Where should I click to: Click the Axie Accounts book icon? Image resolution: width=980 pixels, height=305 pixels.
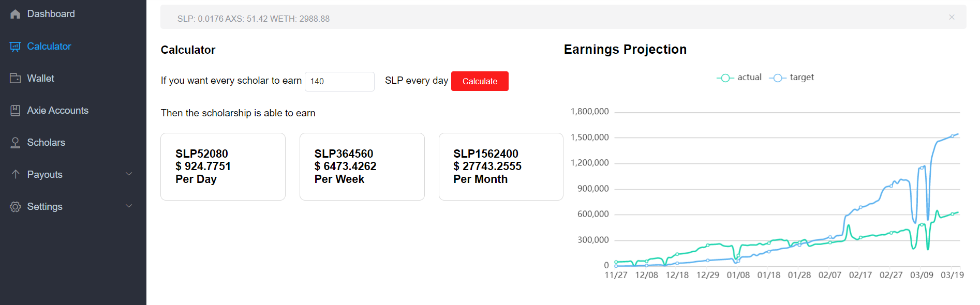(16, 111)
